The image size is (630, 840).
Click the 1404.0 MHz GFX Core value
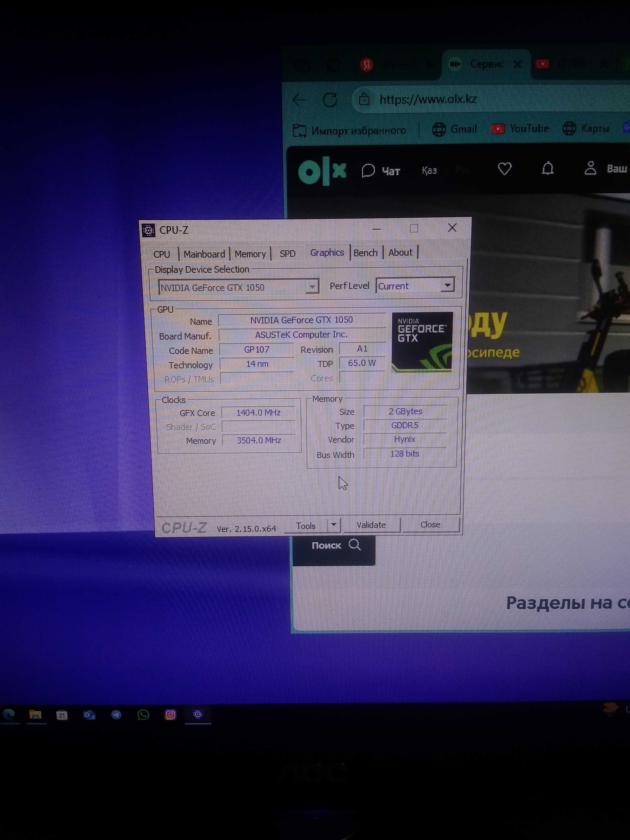coord(258,413)
